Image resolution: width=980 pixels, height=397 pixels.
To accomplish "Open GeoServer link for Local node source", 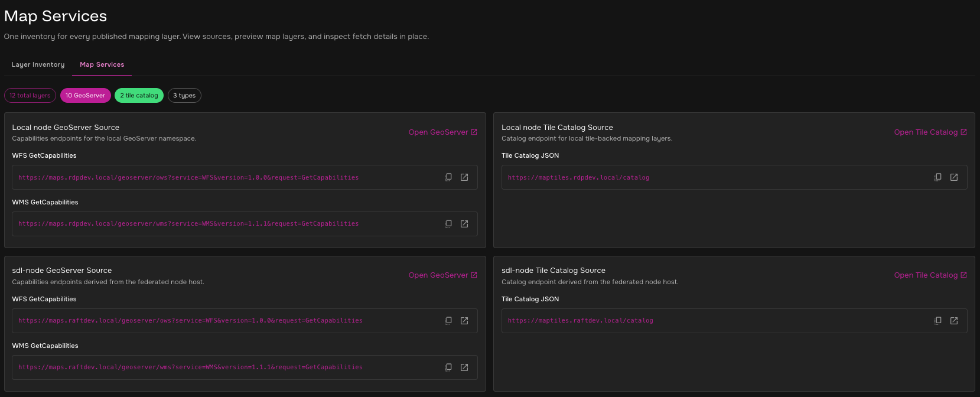I will (443, 132).
